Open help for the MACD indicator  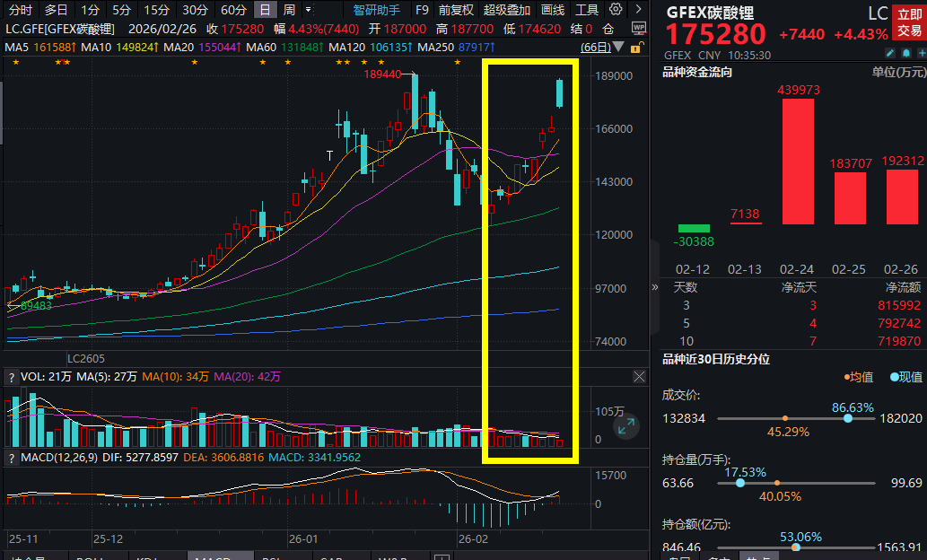tap(12, 459)
